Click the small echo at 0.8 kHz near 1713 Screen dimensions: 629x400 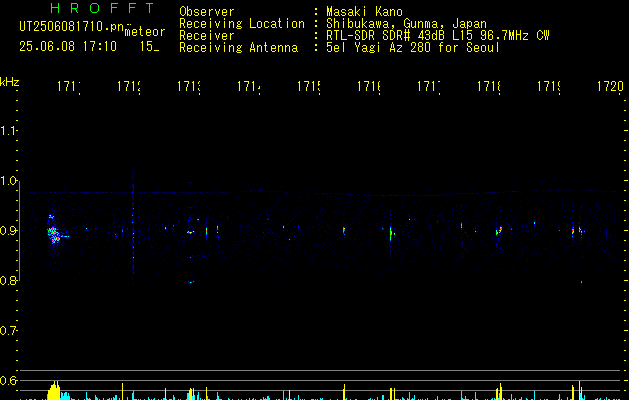point(191,282)
